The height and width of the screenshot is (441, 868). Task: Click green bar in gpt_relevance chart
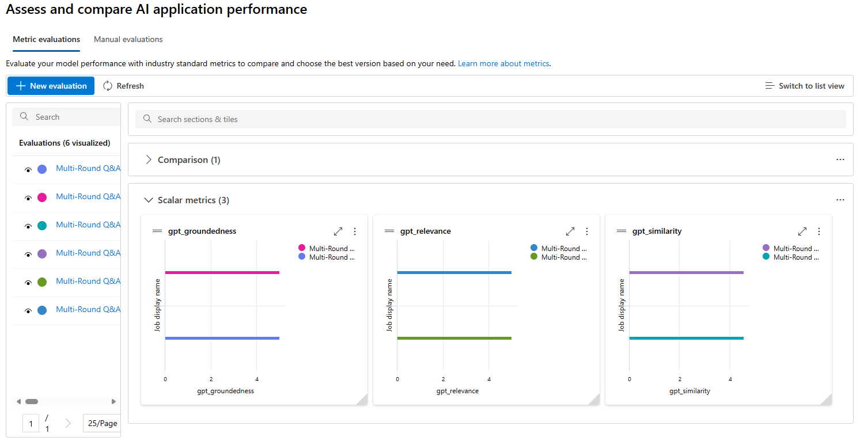point(454,338)
